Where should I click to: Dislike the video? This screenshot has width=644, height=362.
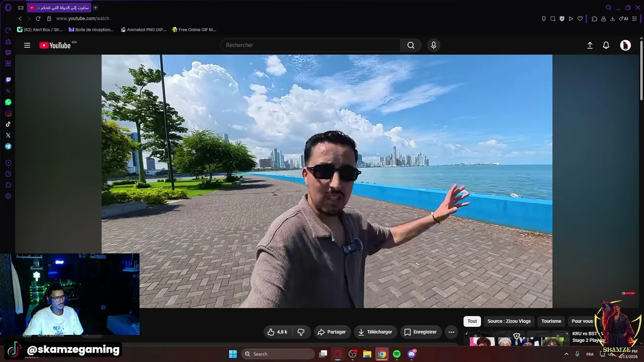click(301, 332)
